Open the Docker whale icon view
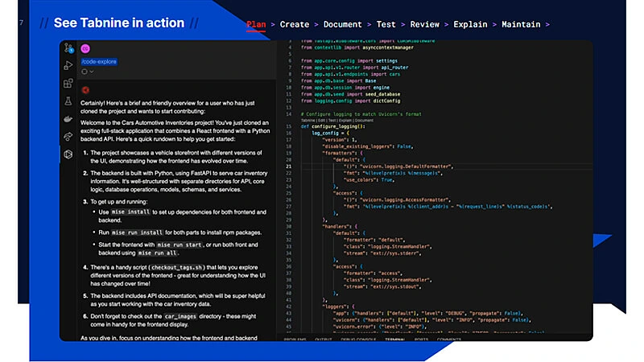The width and height of the screenshot is (644, 362). tap(68, 118)
